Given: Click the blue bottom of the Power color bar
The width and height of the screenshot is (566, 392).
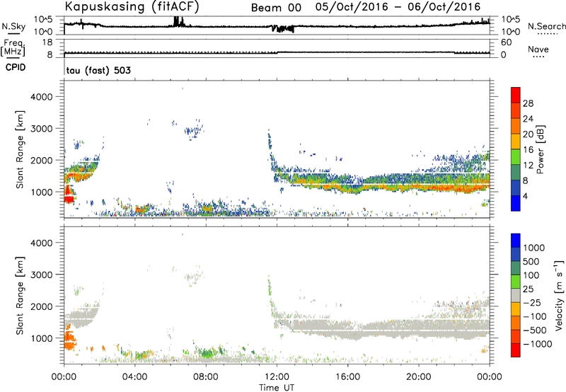Looking at the screenshot, I should click(516, 203).
